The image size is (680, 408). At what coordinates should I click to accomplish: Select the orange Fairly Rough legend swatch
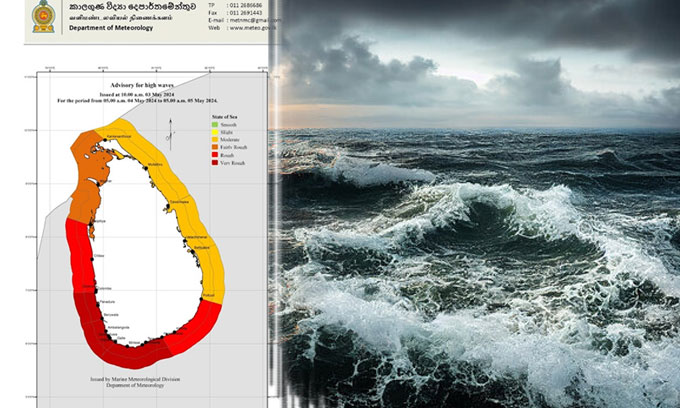(215, 147)
